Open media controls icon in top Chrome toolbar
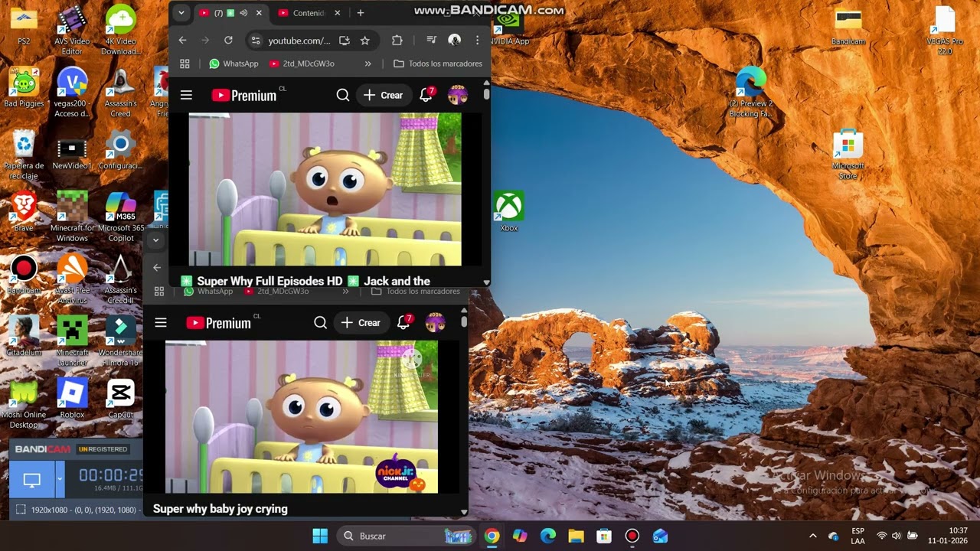The height and width of the screenshot is (551, 980). point(431,41)
